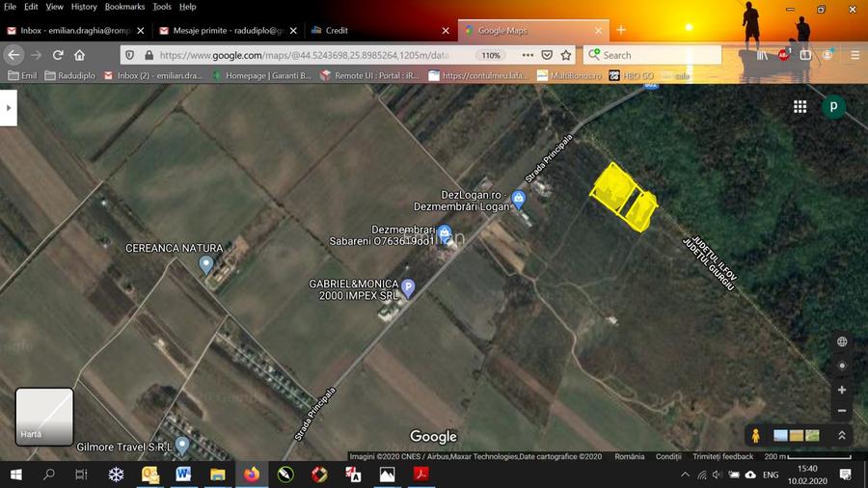Zoom out the map with minus button
This screenshot has height=488, width=868.
(842, 410)
